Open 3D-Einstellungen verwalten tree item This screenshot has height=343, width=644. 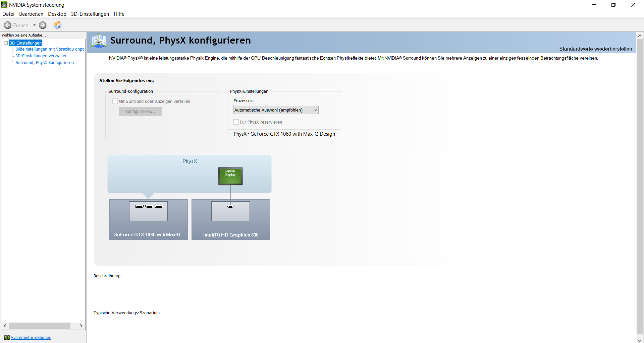(x=41, y=56)
